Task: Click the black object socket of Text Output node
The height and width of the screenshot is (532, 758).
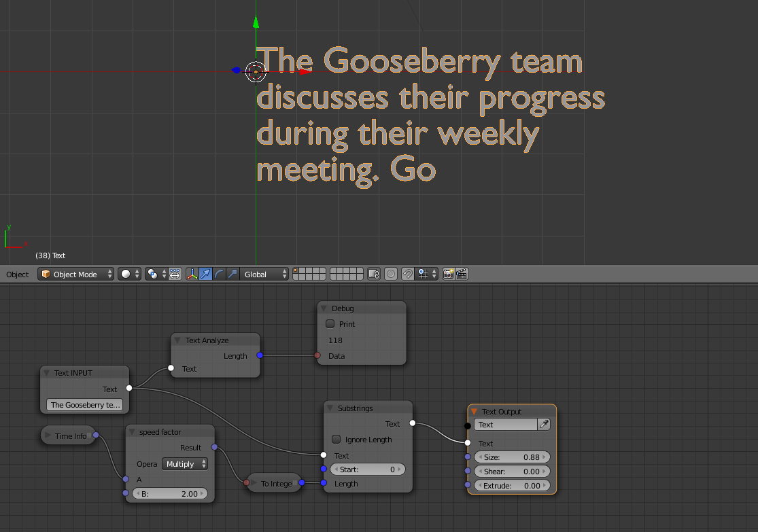Action: (468, 426)
